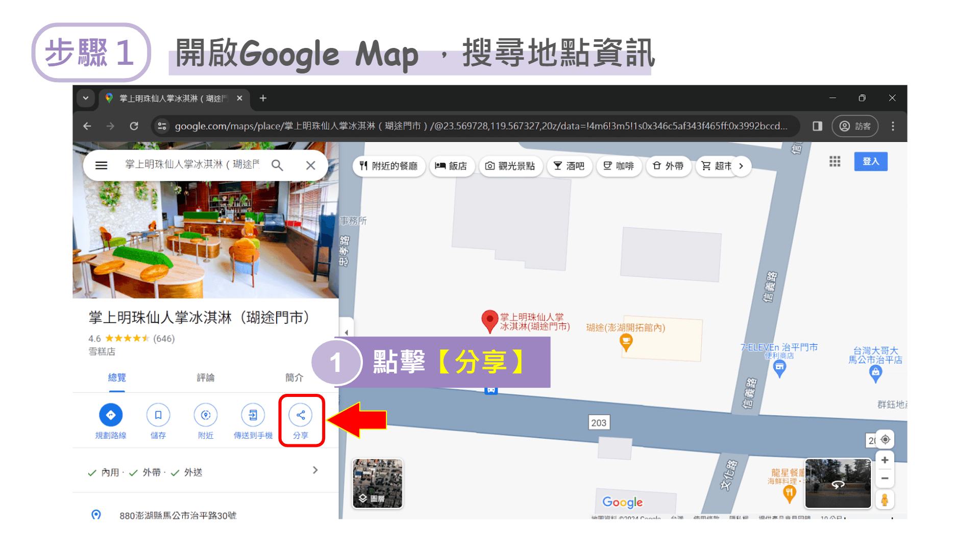Click the magnifier search icon
This screenshot has height=551, width=980.
click(x=277, y=165)
